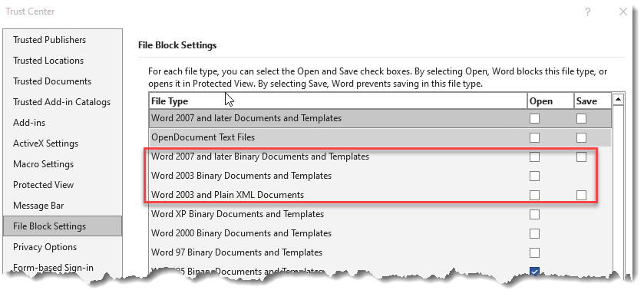Select File Block Settings section
This screenshot has height=300, width=644.
coord(62,226)
